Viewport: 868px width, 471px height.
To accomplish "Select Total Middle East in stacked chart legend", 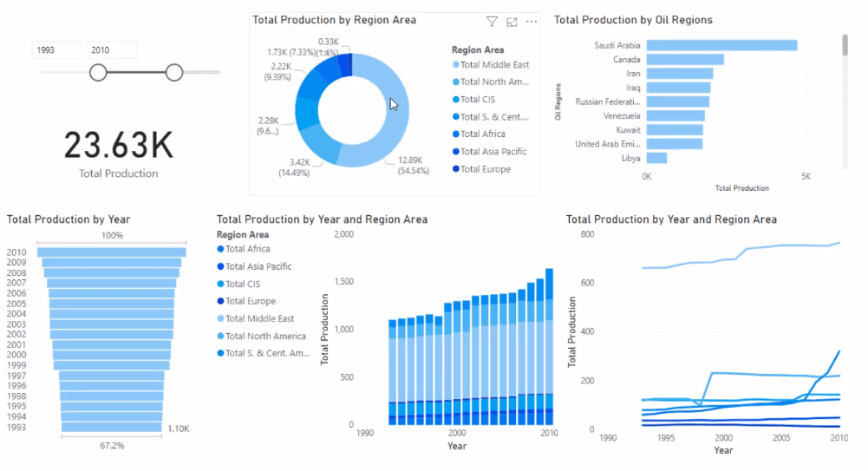I will click(255, 319).
